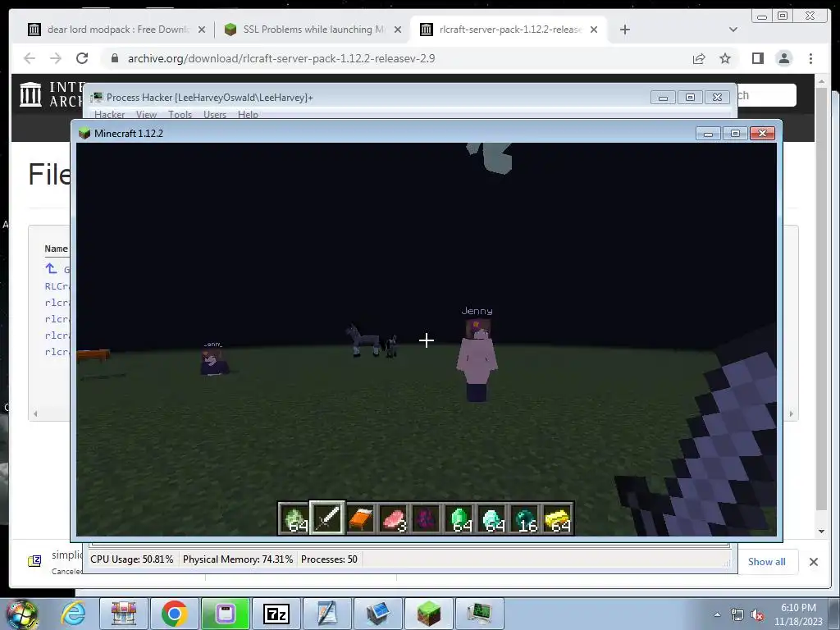840x630 pixels.
Task: Select the first hotbar slot with green item
Action: coord(294,518)
